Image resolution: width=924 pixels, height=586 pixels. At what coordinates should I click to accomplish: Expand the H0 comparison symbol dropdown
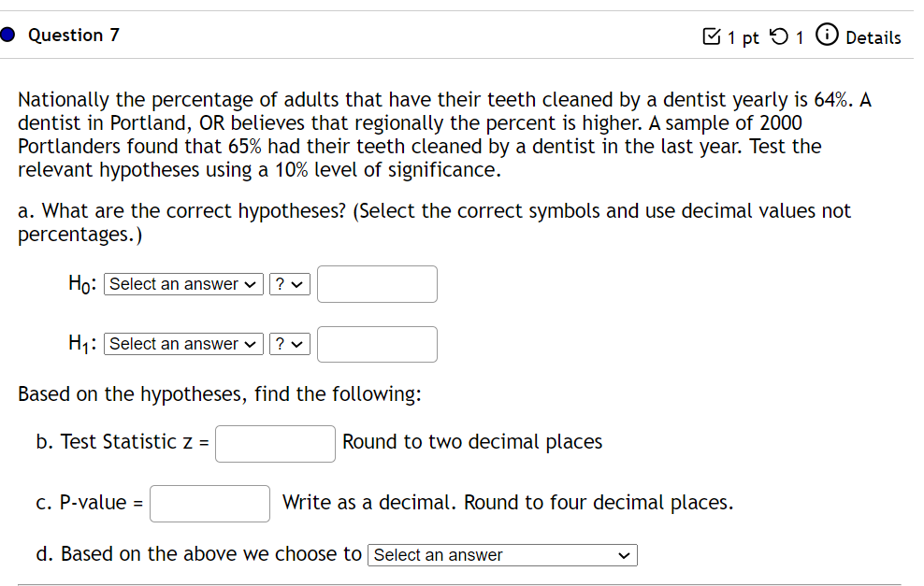[289, 284]
